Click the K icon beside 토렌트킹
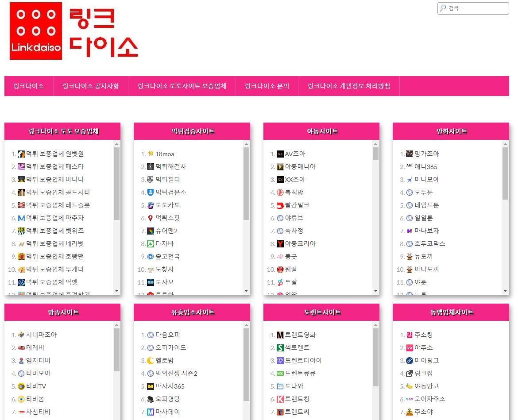Viewport: 518px width, 420px height. point(280,399)
